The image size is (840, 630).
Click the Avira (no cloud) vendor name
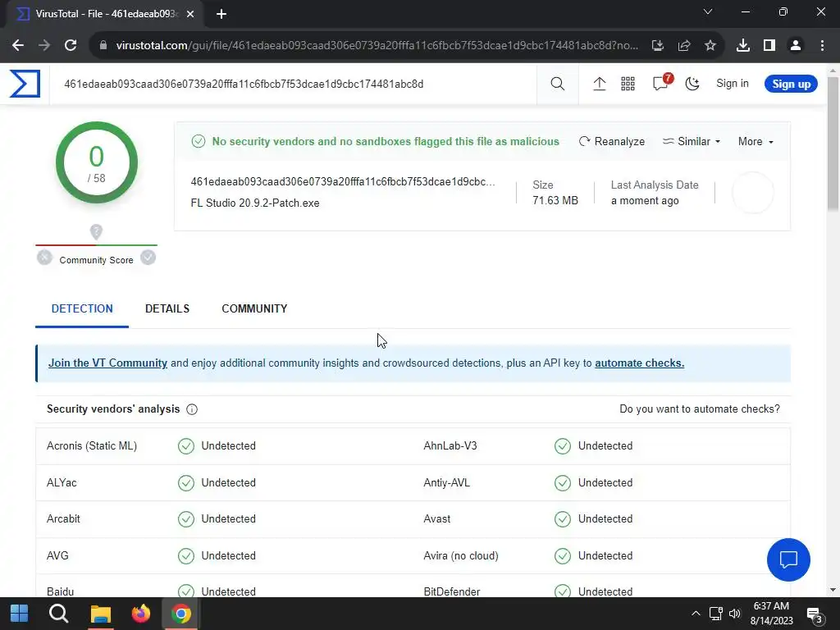pos(461,556)
